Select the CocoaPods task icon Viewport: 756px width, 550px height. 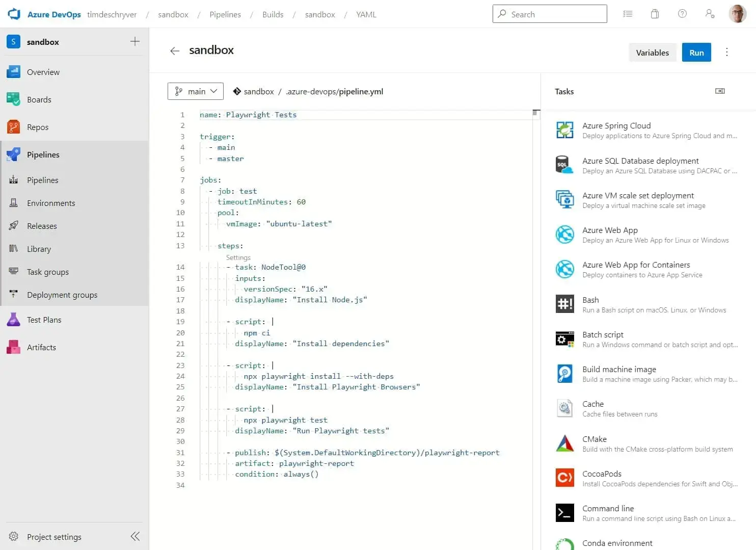click(x=564, y=478)
